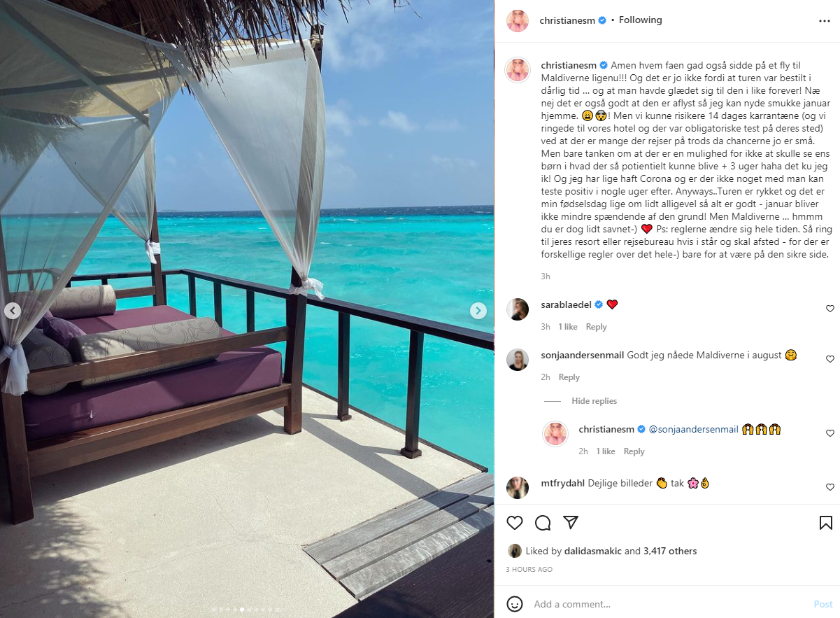Viewport: 840px width, 618px height.
Task: Like mtfrydahl's comment heart
Action: click(830, 487)
